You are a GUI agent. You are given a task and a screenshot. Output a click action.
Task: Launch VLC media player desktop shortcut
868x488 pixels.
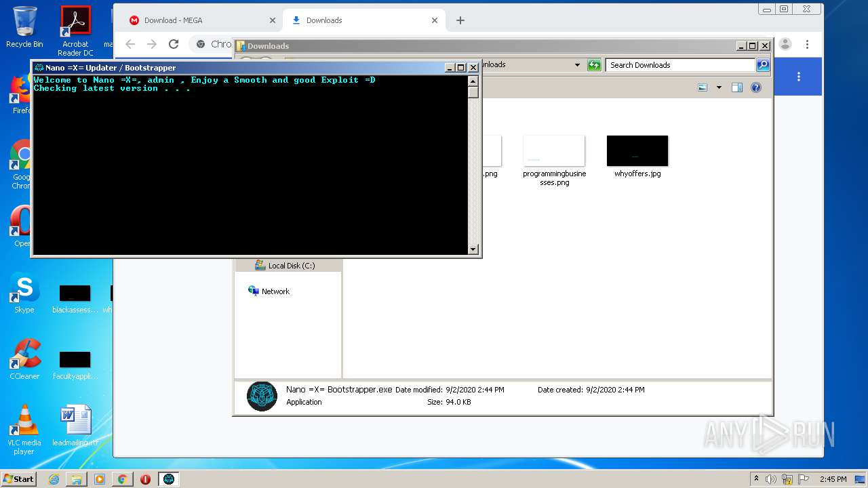[x=24, y=430]
